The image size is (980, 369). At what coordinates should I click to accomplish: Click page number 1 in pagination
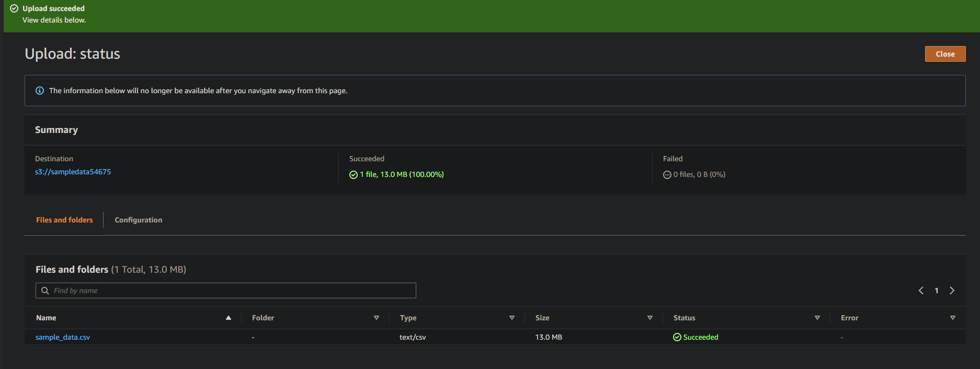[x=937, y=290]
